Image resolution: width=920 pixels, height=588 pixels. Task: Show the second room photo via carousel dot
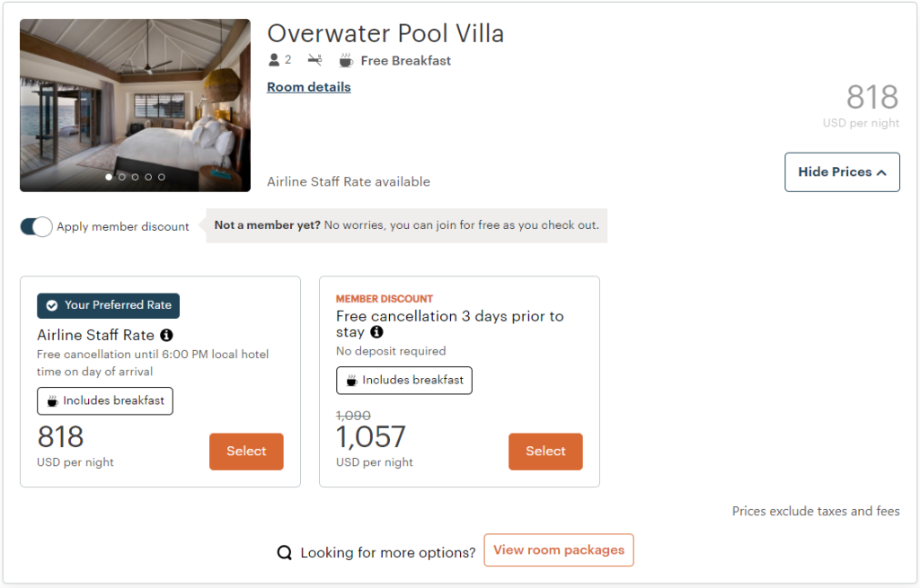[122, 177]
